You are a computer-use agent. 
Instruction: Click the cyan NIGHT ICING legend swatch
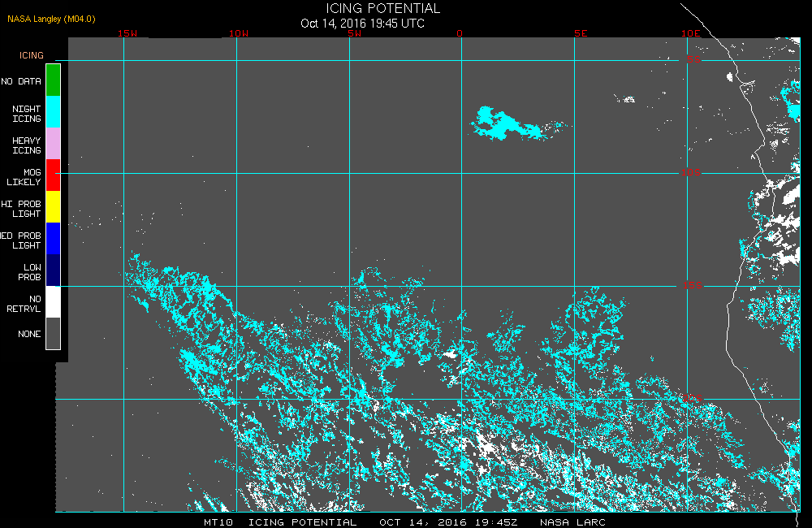pyautogui.click(x=54, y=112)
